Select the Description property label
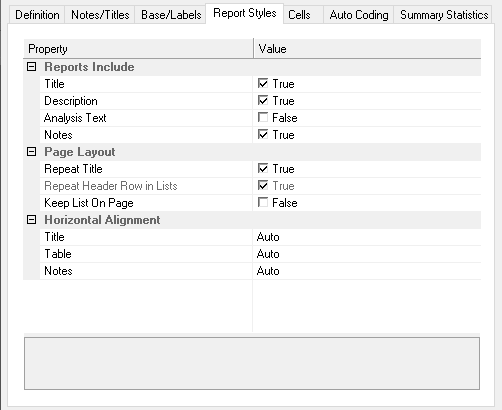 click(71, 101)
